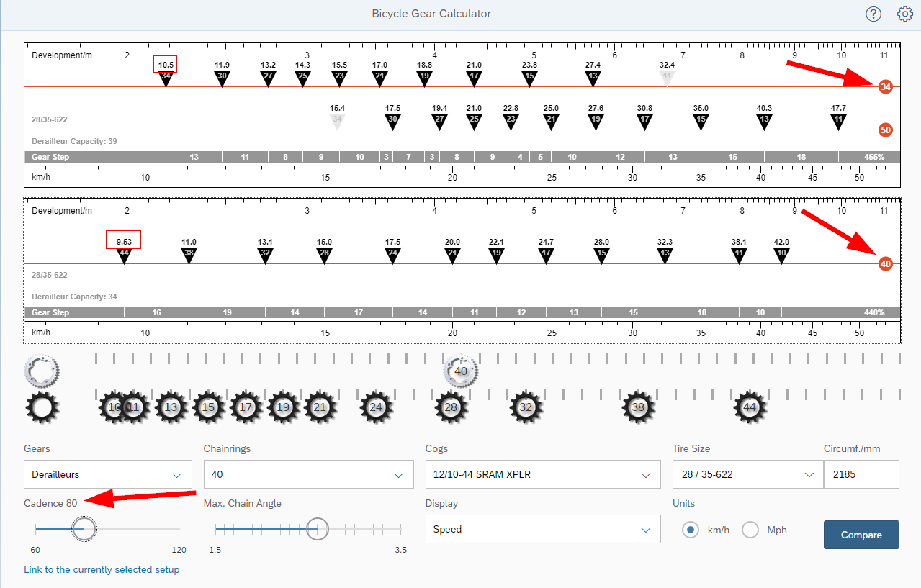Image resolution: width=921 pixels, height=588 pixels.
Task: Expand the Chainrings dropdown
Action: coord(308,475)
